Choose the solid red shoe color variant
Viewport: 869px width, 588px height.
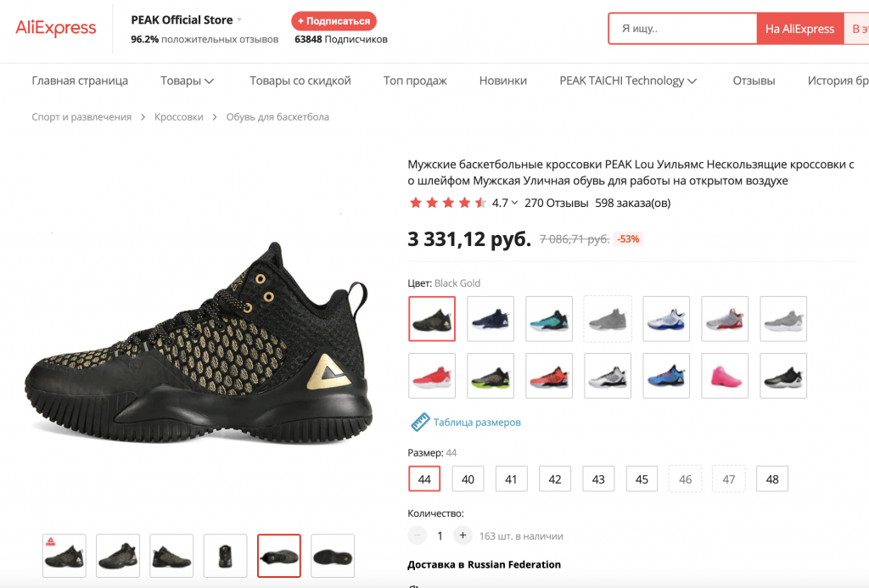coord(432,376)
